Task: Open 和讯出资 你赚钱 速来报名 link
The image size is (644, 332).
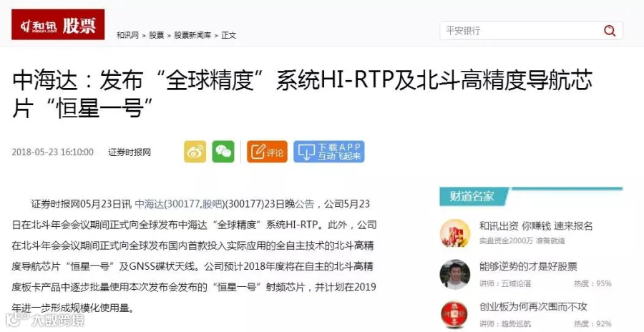Action: tap(536, 225)
